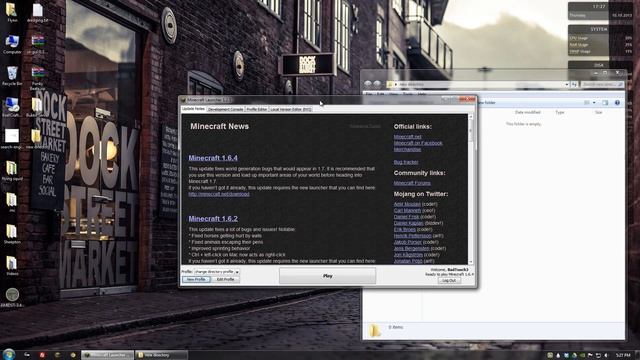This screenshot has height=360, width=640.
Task: Open the Minecraft Forums community link
Action: [x=412, y=183]
